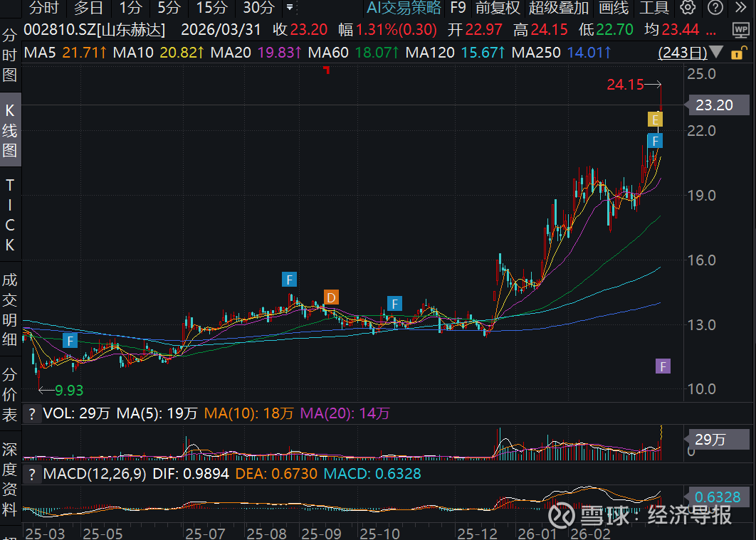756x540 pixels.
Task: Click the yellow E event marker
Action: click(655, 119)
